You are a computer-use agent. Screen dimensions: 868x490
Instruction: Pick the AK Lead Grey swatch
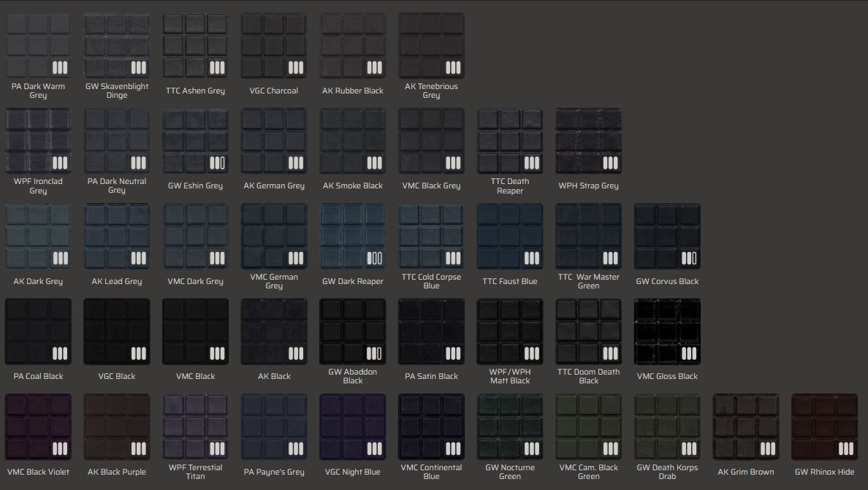[x=117, y=237]
